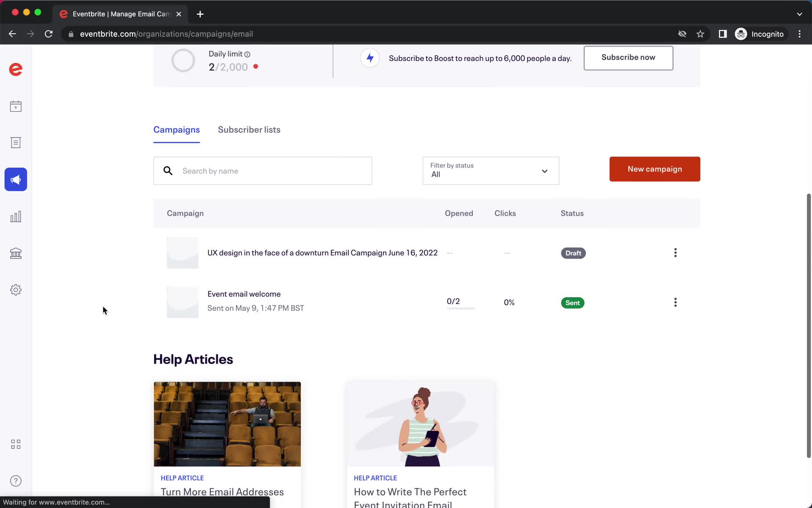The image size is (812, 508).
Task: Click the Sent on May 9 timestamp text
Action: (x=255, y=308)
